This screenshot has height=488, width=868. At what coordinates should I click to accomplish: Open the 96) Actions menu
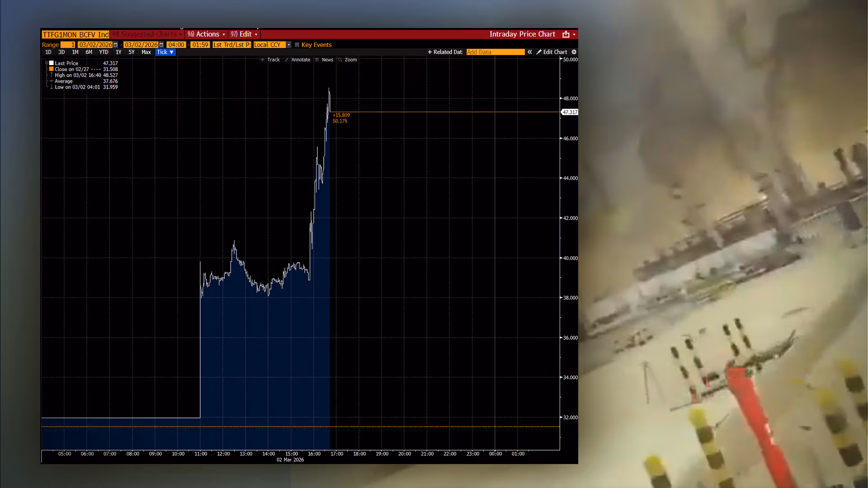point(206,34)
